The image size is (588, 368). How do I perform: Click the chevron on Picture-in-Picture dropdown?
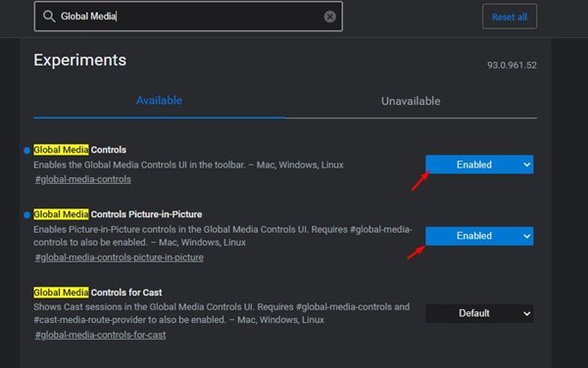[526, 236]
